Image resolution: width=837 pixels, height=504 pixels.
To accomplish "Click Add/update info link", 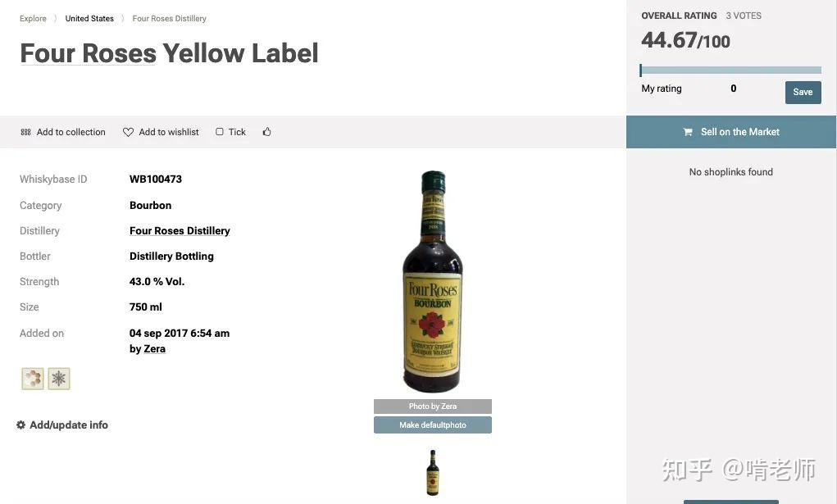I will pos(69,425).
